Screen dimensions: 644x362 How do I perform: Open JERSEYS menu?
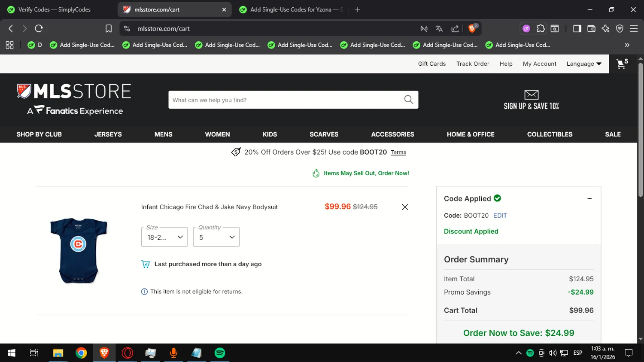pos(108,134)
